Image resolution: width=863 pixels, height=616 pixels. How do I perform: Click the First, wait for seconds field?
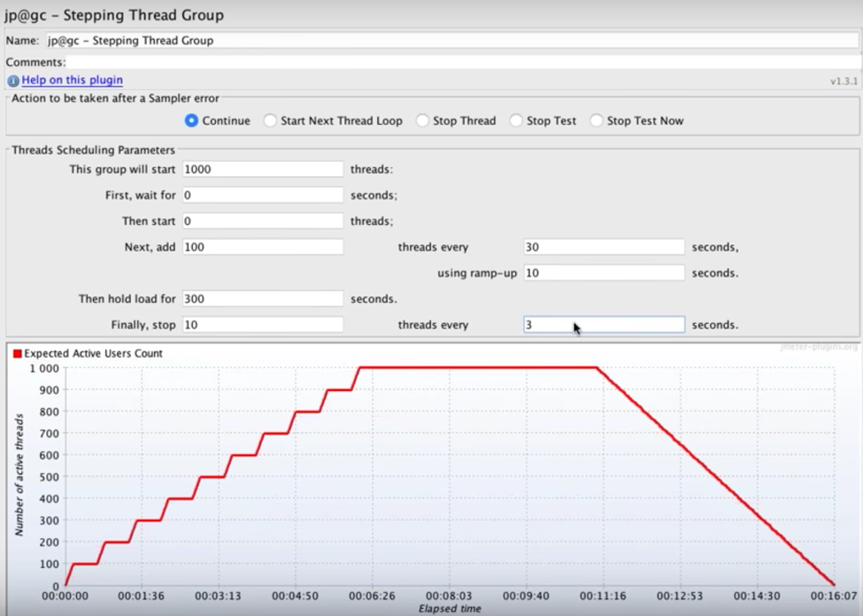[x=261, y=195]
